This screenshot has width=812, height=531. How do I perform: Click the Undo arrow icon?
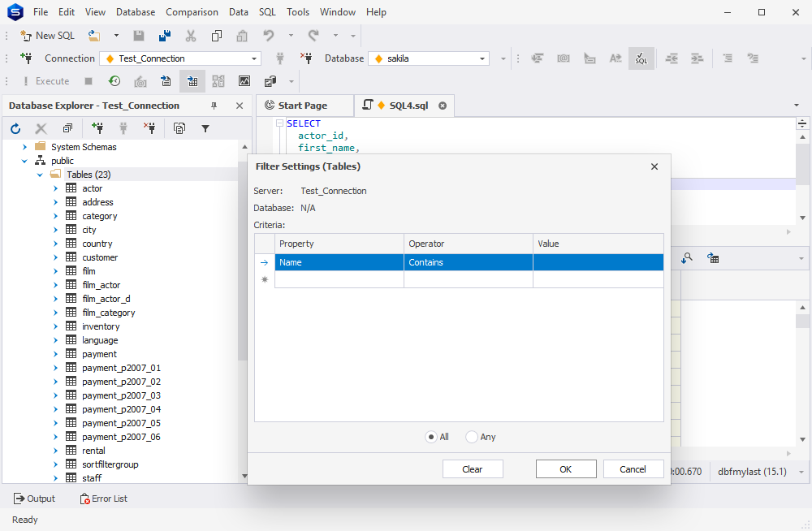(x=268, y=36)
